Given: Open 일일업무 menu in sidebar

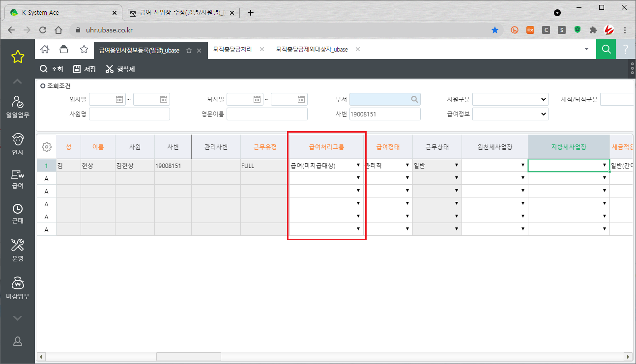Looking at the screenshot, I should click(18, 107).
